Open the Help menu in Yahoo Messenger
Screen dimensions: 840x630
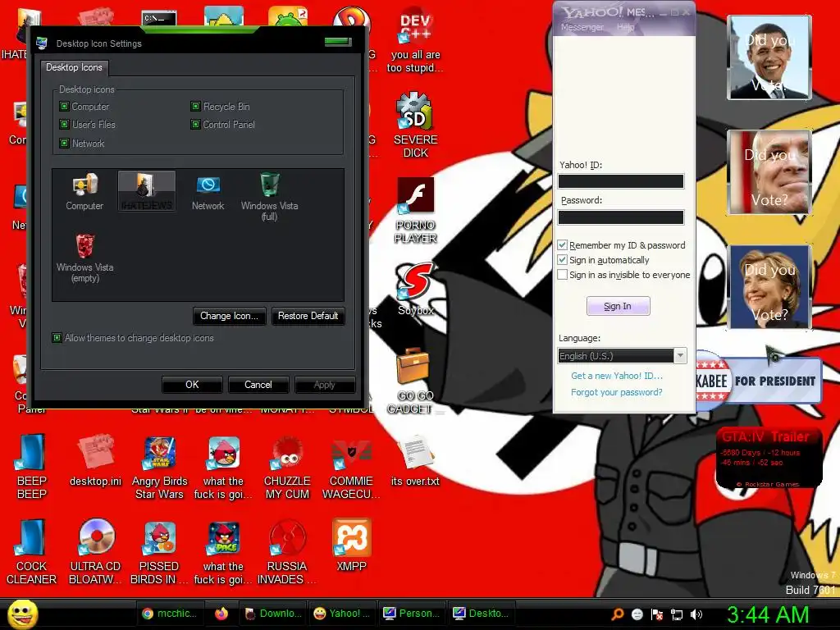coord(625,27)
